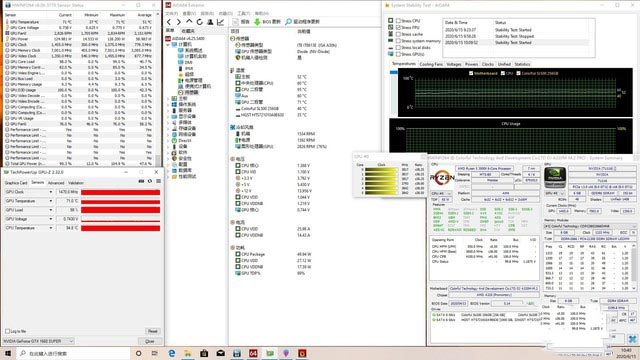Toggle CPU temperature graph checkbox

[503, 73]
